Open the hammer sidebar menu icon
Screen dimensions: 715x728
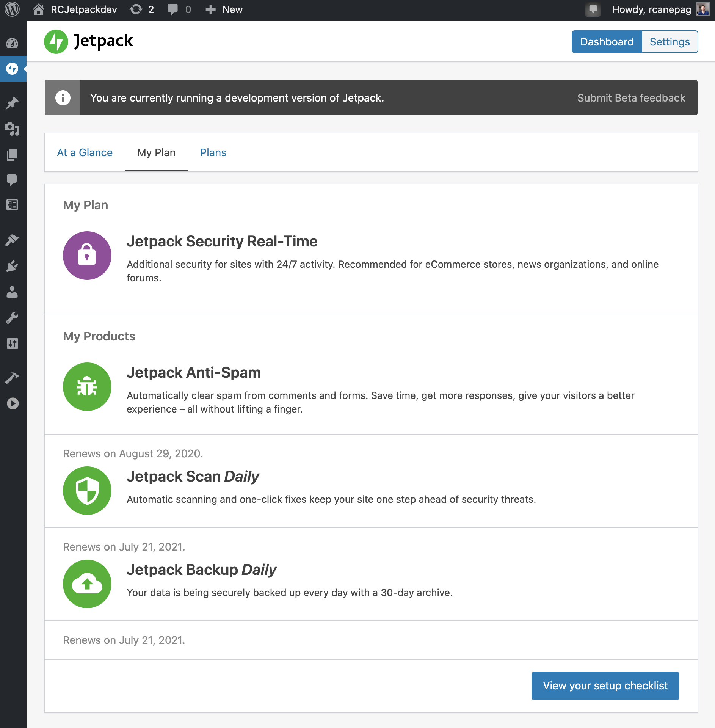point(13,378)
